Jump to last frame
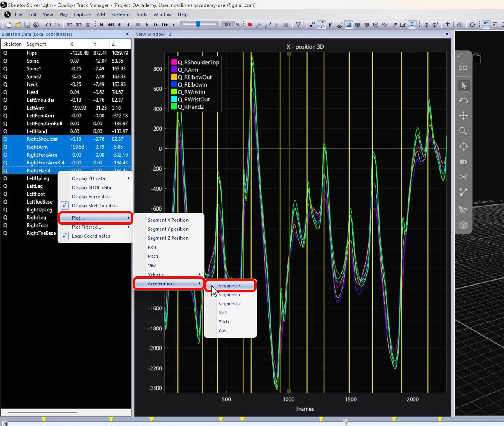Image resolution: width=504 pixels, height=426 pixels. (174, 25)
